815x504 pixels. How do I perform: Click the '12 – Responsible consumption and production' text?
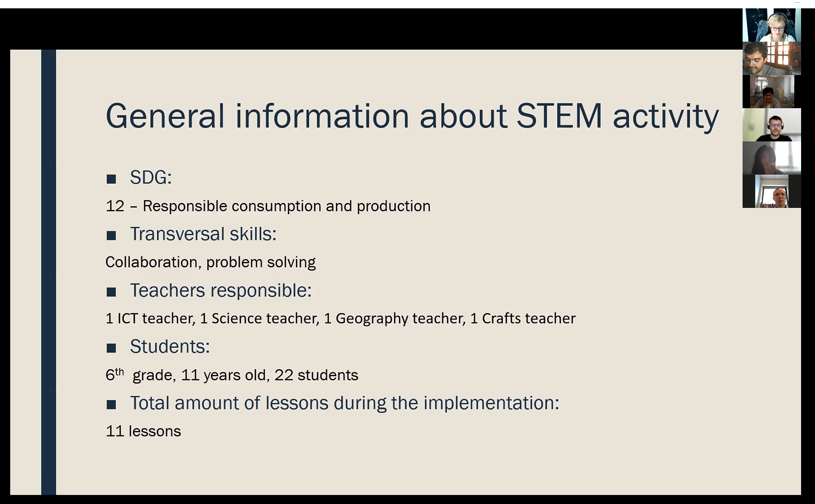pyautogui.click(x=268, y=206)
